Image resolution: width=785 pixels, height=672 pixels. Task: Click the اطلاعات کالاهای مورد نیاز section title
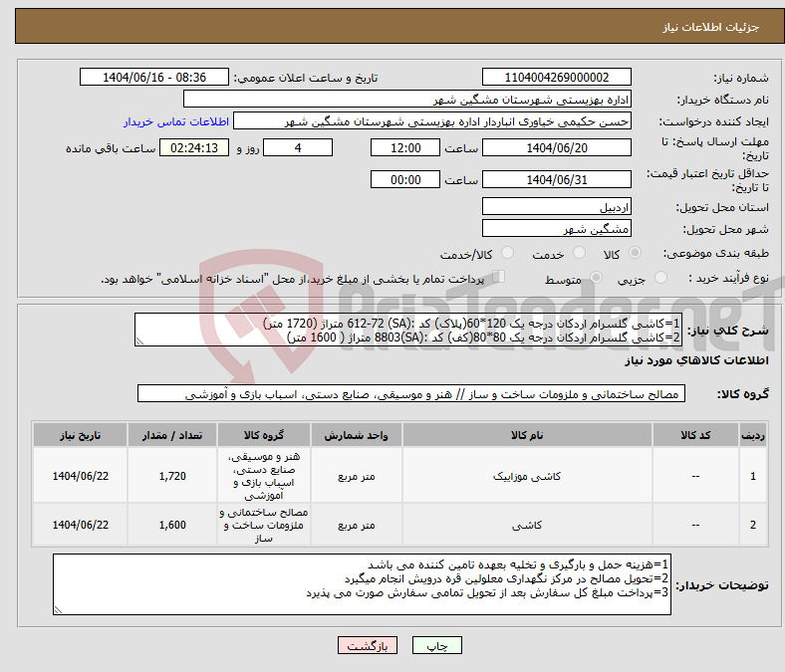[x=696, y=360]
